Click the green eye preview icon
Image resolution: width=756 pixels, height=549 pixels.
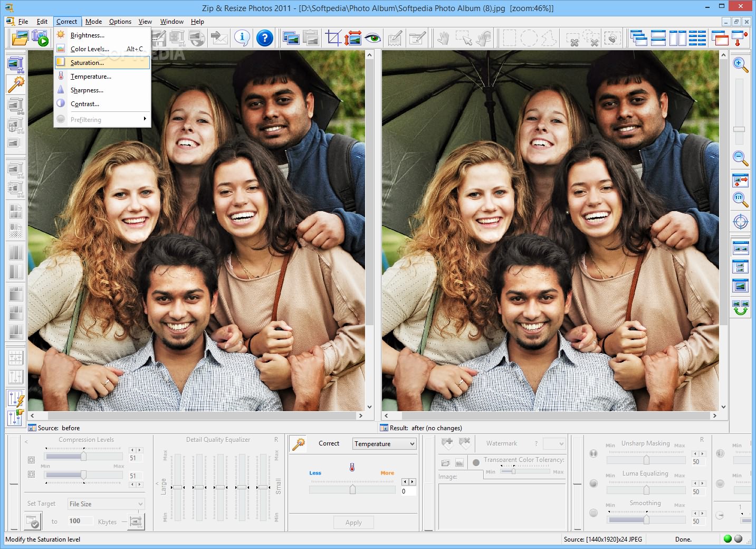(373, 38)
